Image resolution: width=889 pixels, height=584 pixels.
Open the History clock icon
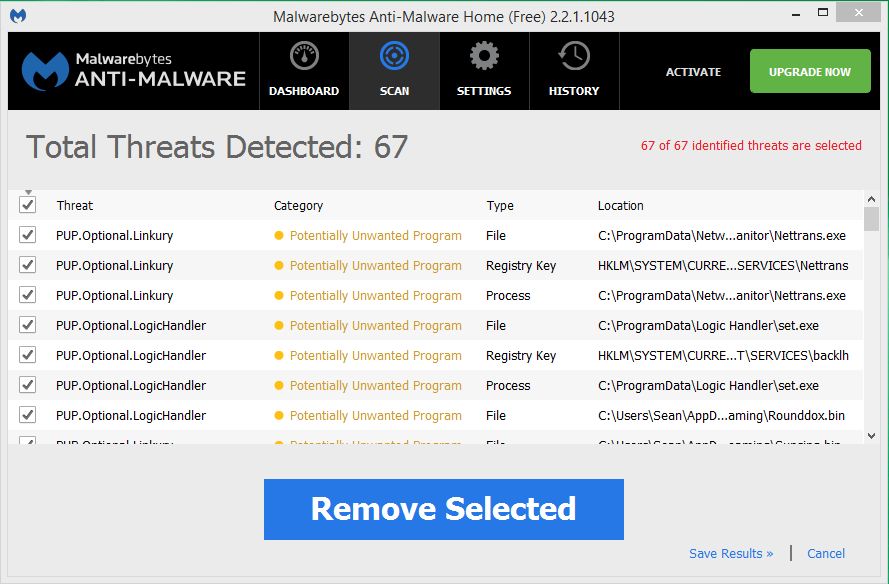tap(574, 56)
